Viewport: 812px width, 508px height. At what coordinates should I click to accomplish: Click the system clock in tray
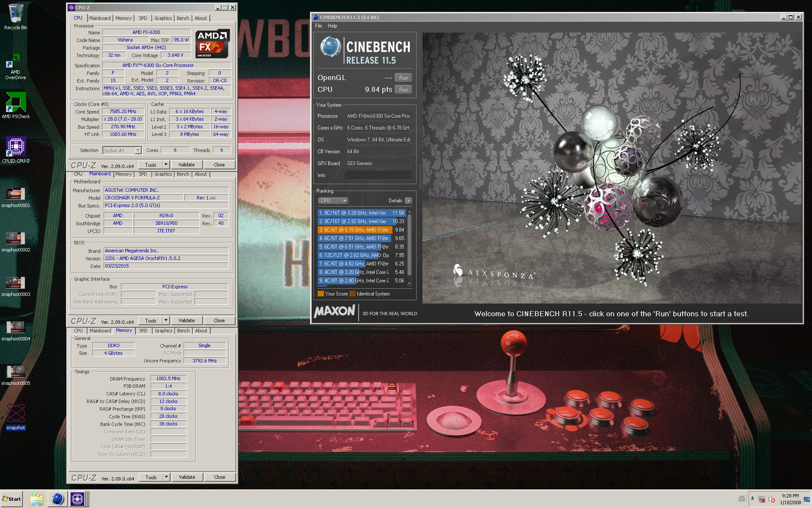[x=790, y=499]
